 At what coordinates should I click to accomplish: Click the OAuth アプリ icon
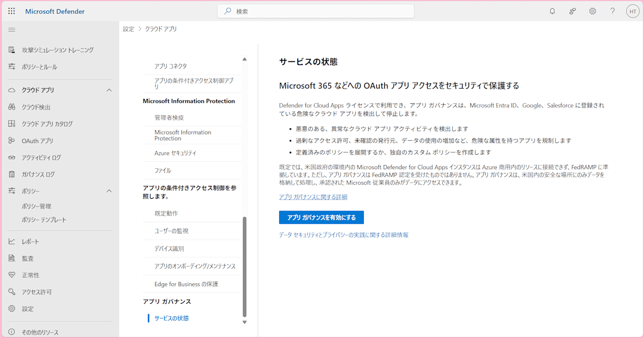[12, 141]
